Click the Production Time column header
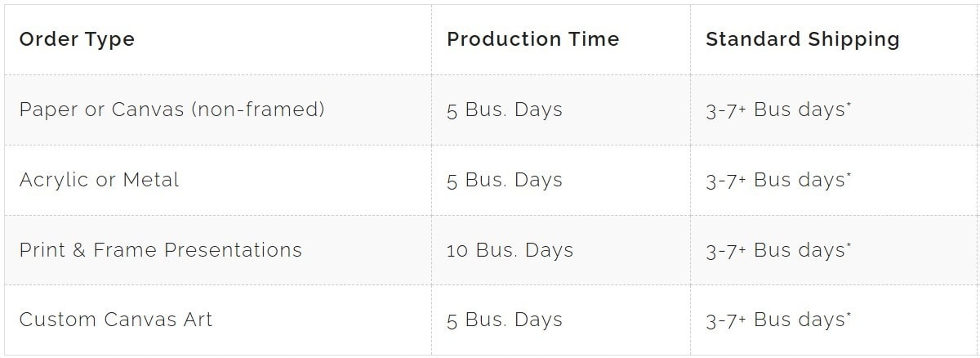980x358 pixels. [532, 39]
